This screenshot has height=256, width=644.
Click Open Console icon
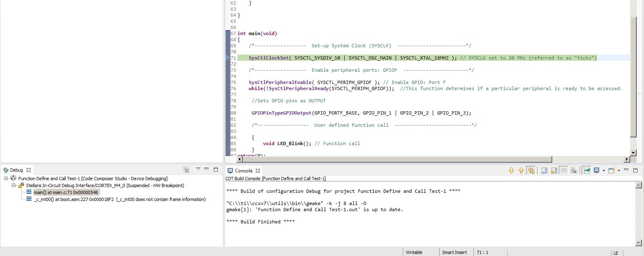tap(611, 170)
